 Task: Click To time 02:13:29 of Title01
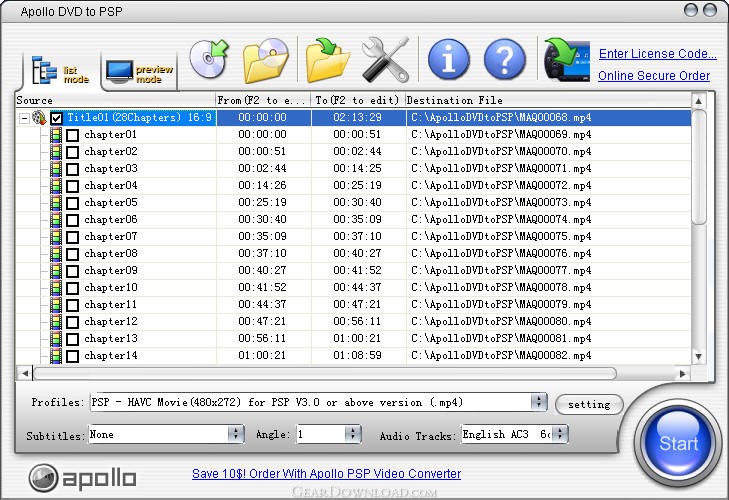pyautogui.click(x=357, y=117)
